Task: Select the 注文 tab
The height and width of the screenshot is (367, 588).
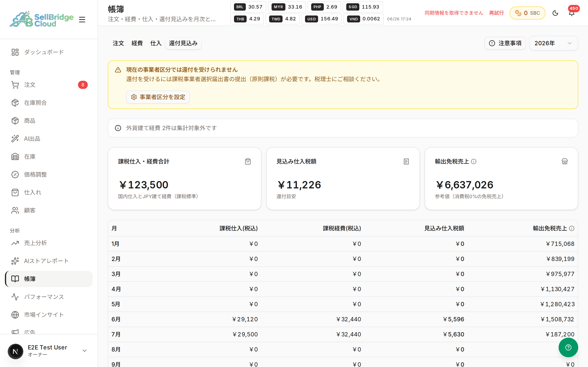Action: click(118, 43)
